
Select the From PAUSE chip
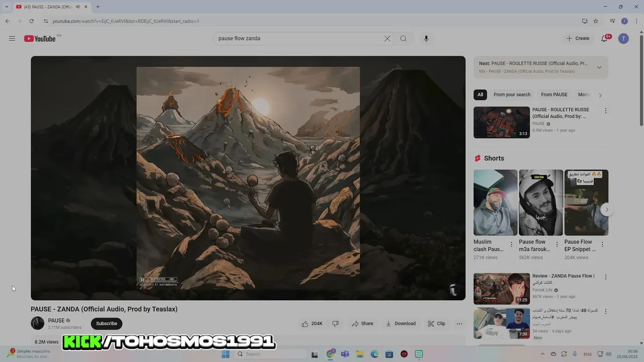pyautogui.click(x=554, y=95)
